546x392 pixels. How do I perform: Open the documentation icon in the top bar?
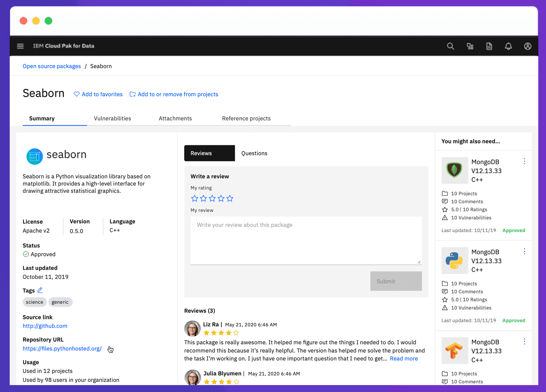click(x=489, y=46)
